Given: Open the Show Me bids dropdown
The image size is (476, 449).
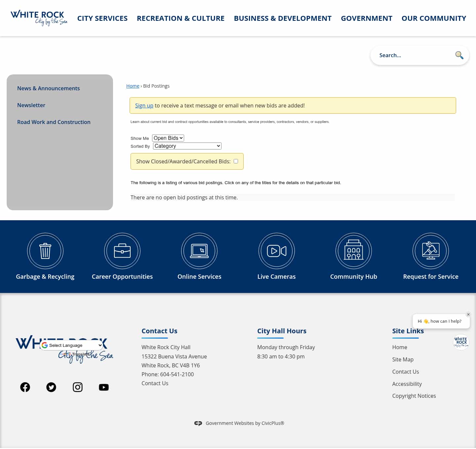Looking at the screenshot, I should (168, 138).
